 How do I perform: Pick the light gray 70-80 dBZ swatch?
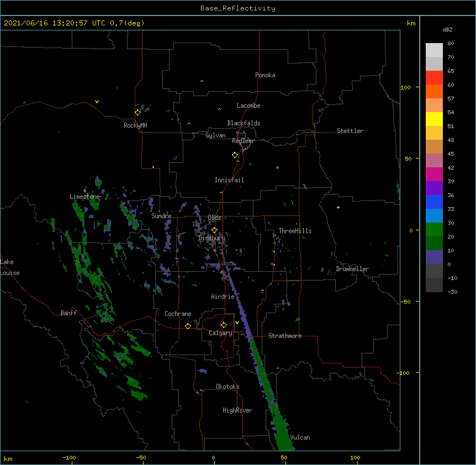tap(434, 50)
